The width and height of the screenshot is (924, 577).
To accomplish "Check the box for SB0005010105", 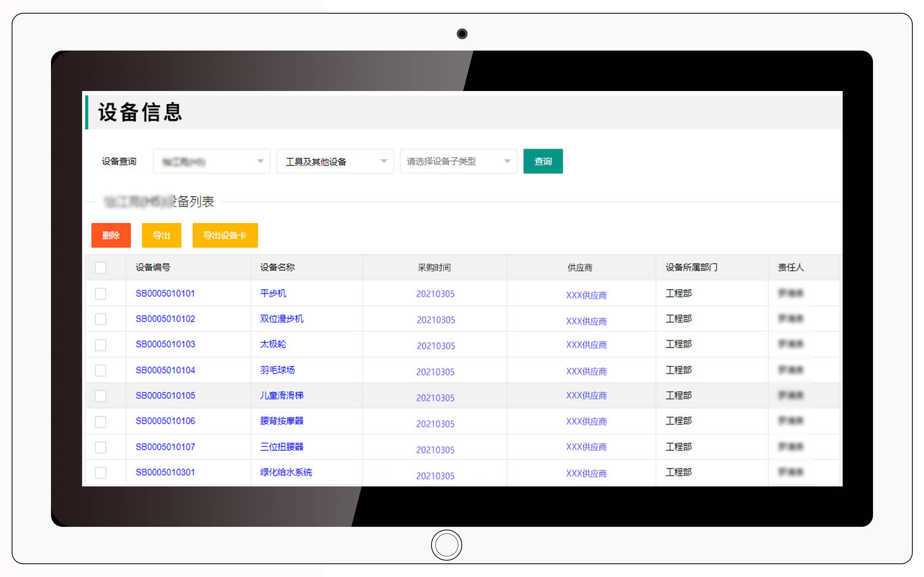I will click(x=101, y=396).
